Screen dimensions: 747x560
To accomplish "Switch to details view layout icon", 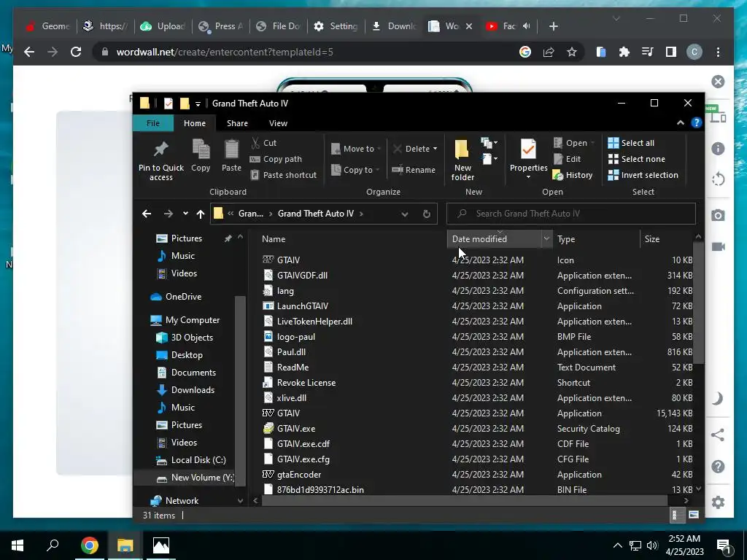I will [x=675, y=515].
